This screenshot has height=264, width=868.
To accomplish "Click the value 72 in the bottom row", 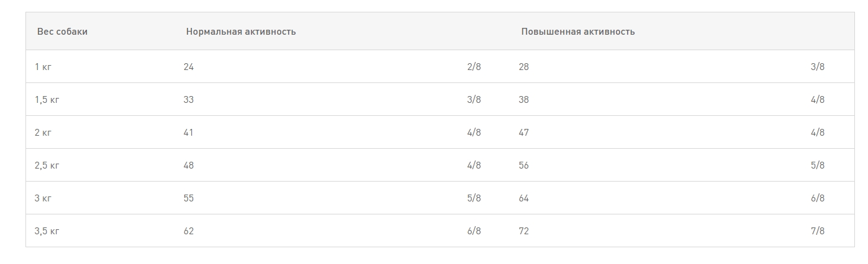I will coord(524,231).
